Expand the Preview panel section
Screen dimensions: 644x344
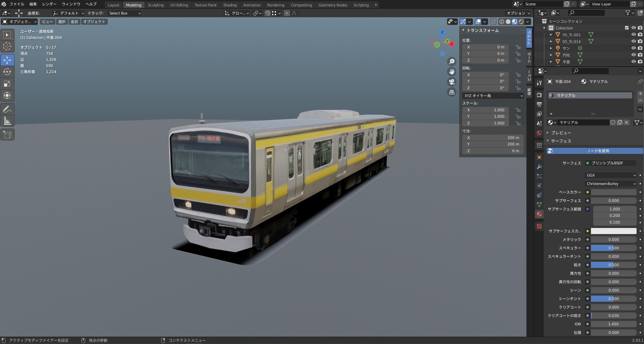pos(561,133)
